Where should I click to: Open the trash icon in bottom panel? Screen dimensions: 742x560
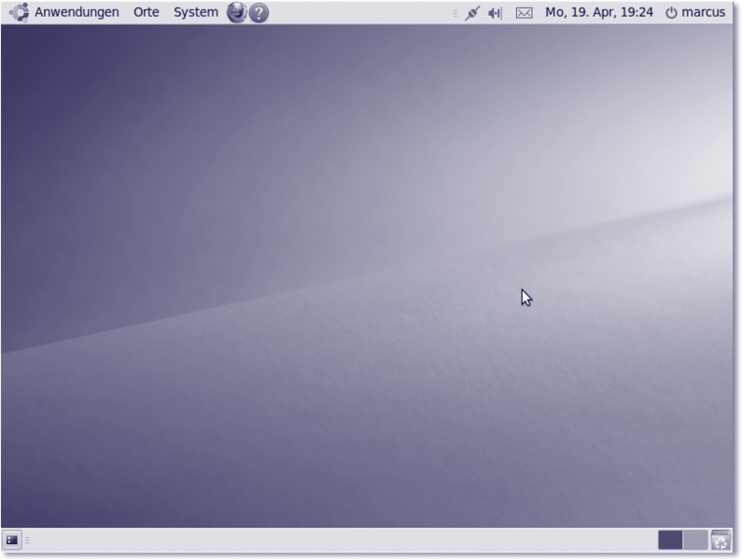[x=721, y=539]
